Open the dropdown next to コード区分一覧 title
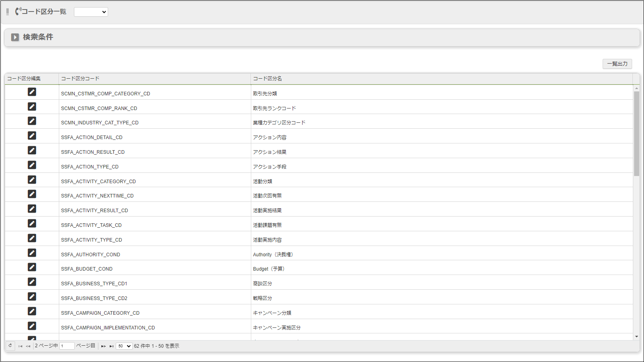Image resolution: width=644 pixels, height=362 pixels. (91, 12)
